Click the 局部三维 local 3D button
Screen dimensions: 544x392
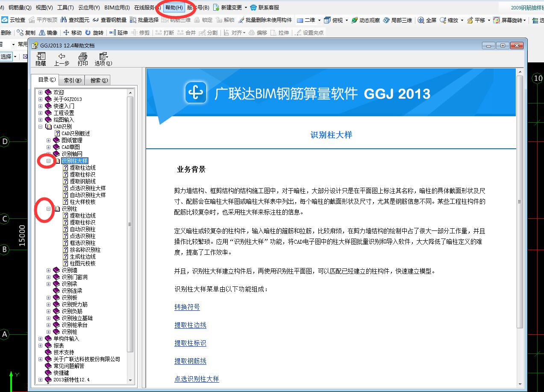[x=398, y=20]
